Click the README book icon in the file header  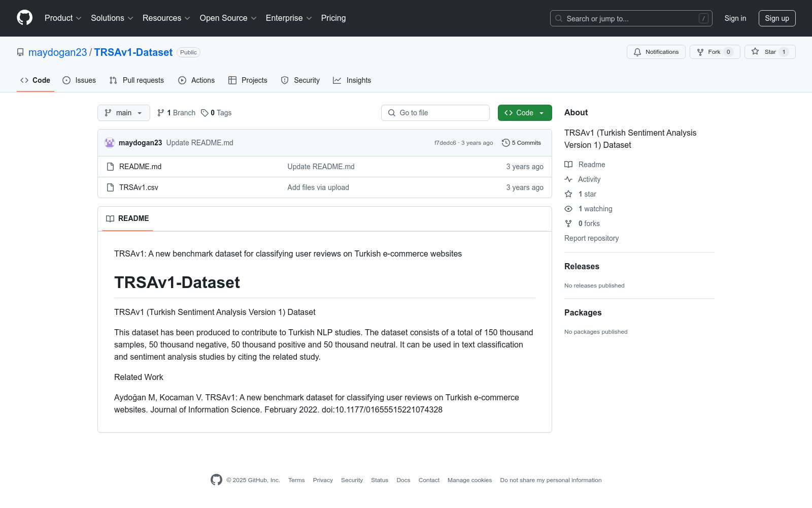click(x=110, y=218)
